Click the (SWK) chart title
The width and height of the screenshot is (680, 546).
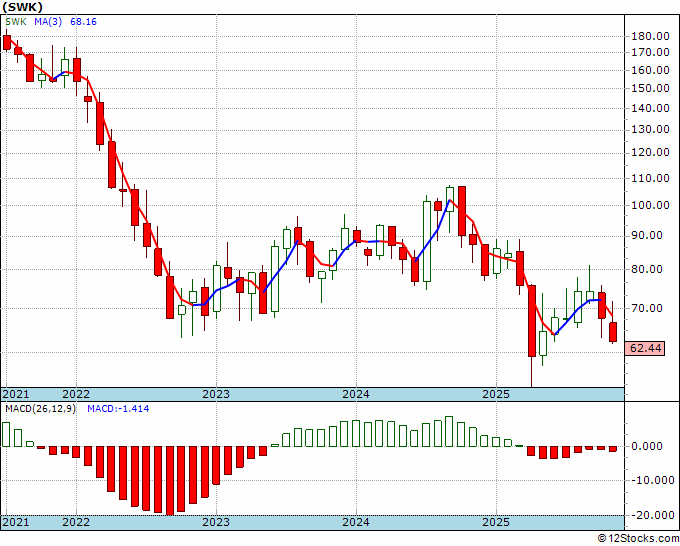pos(23,7)
